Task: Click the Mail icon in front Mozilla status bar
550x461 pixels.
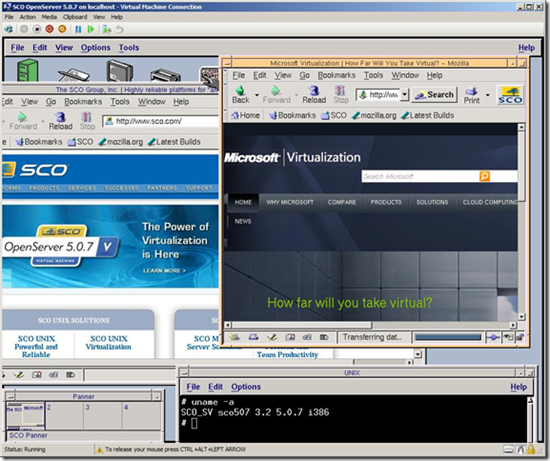Action: (x=253, y=337)
